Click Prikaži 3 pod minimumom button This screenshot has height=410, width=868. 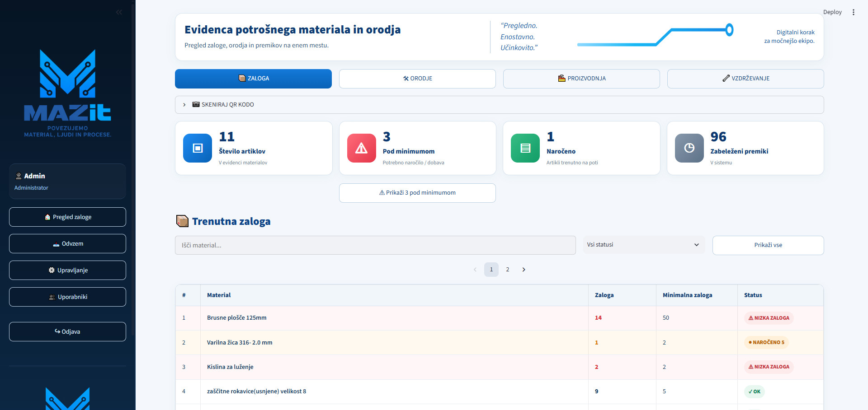[x=417, y=193]
